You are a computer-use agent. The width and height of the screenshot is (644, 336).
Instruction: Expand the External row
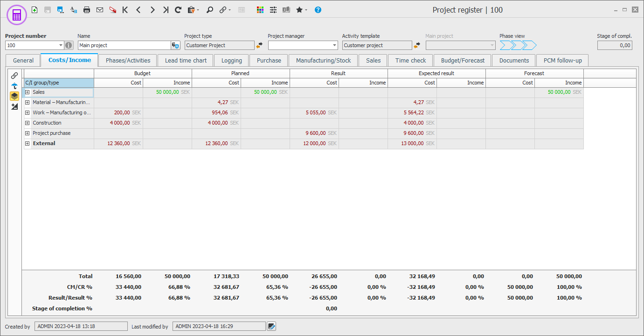(x=28, y=144)
